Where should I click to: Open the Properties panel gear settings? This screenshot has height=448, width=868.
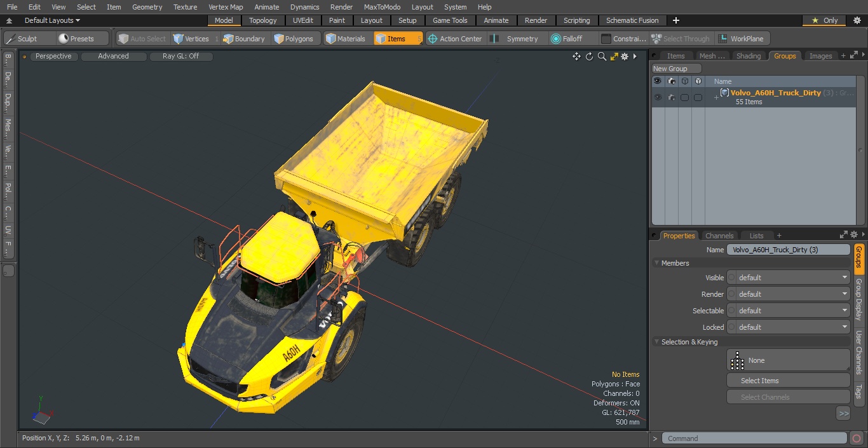854,235
